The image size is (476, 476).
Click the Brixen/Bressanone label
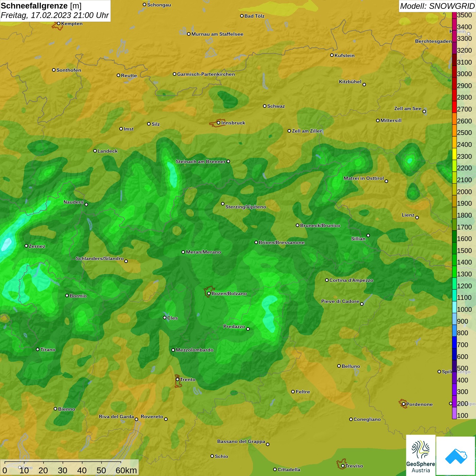[x=282, y=242]
